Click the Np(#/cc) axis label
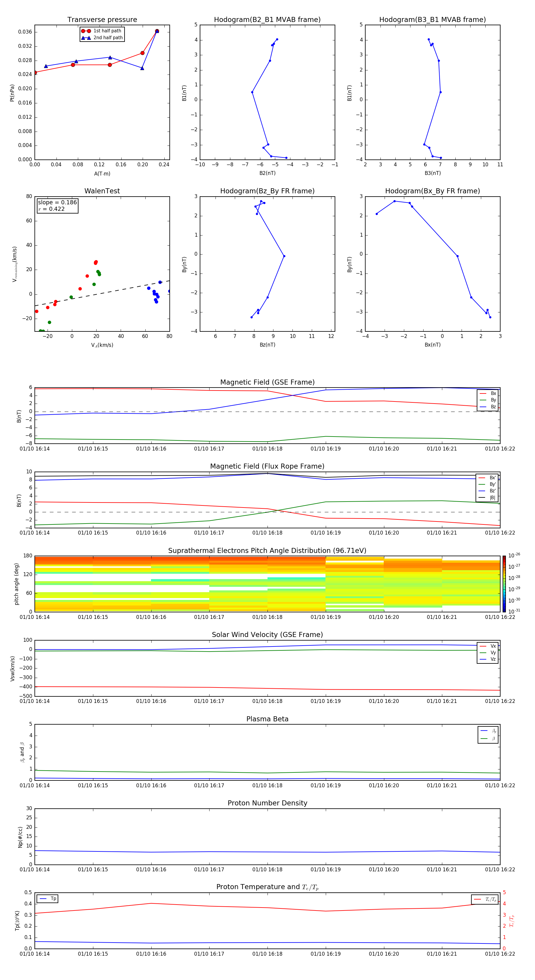Image resolution: width=535 pixels, height=980 pixels. click(x=20, y=837)
